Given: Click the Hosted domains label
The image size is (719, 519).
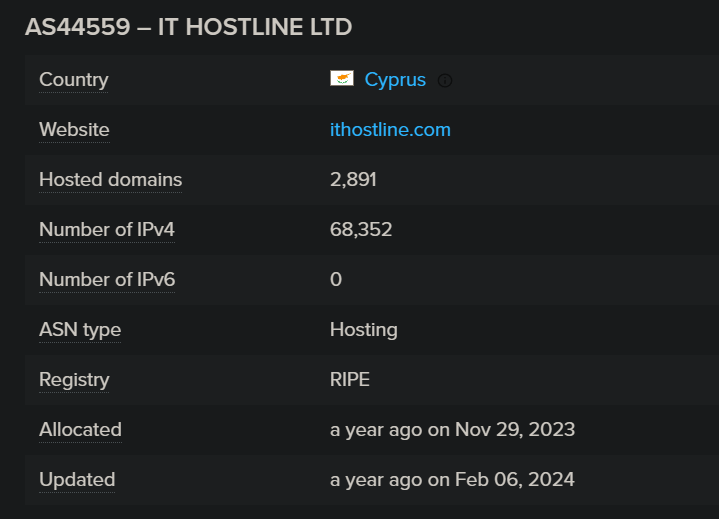Looking at the screenshot, I should tap(110, 180).
